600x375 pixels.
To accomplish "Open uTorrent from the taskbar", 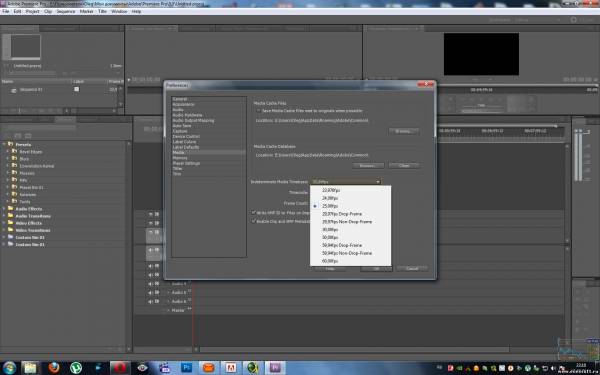I will [x=76, y=368].
